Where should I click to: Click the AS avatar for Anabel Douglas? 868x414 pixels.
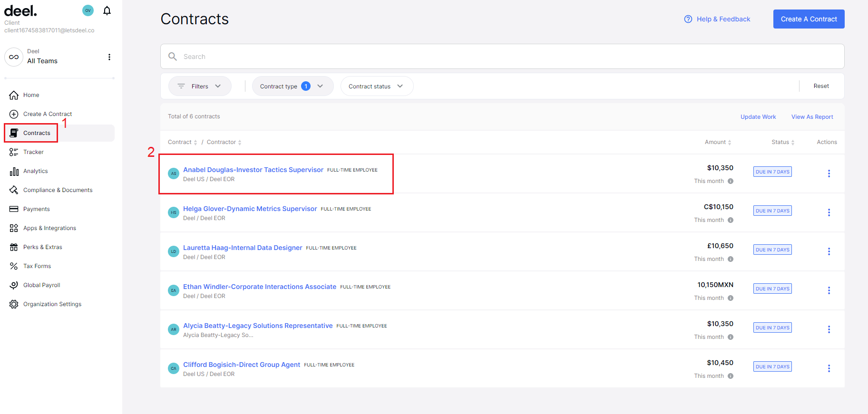[x=174, y=173]
